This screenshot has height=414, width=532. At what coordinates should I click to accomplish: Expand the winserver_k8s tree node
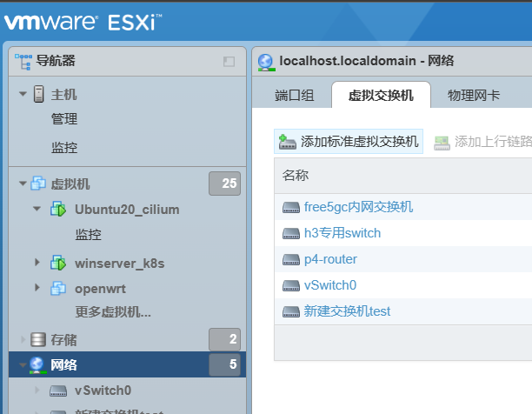37,262
